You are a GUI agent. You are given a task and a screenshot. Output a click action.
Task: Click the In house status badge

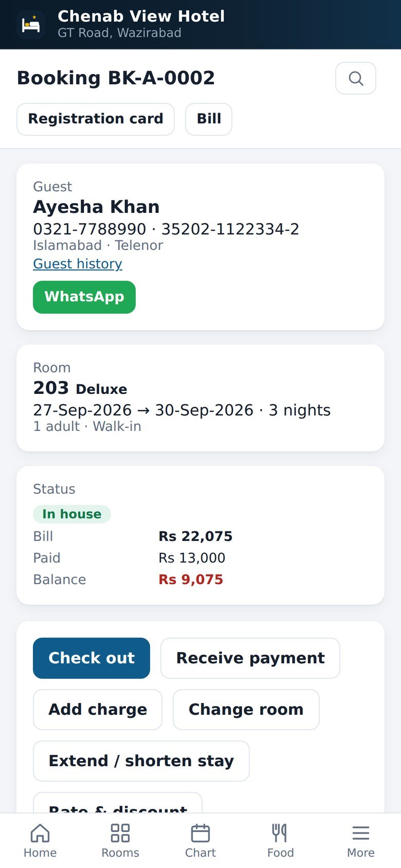tap(72, 514)
